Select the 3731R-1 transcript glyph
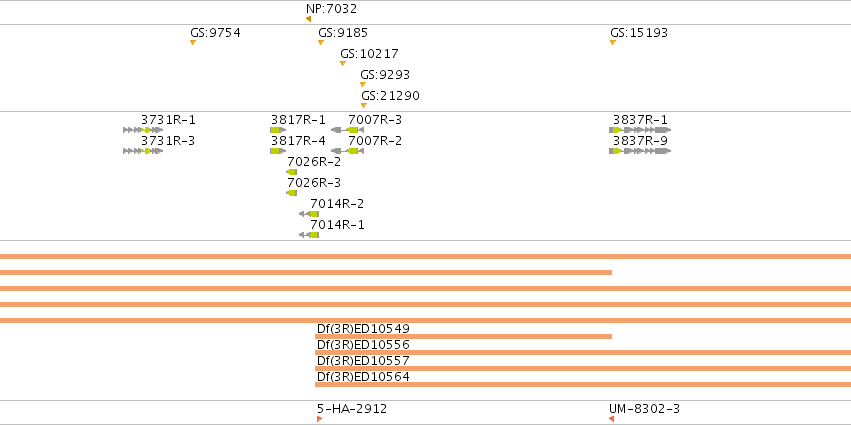 [143, 130]
